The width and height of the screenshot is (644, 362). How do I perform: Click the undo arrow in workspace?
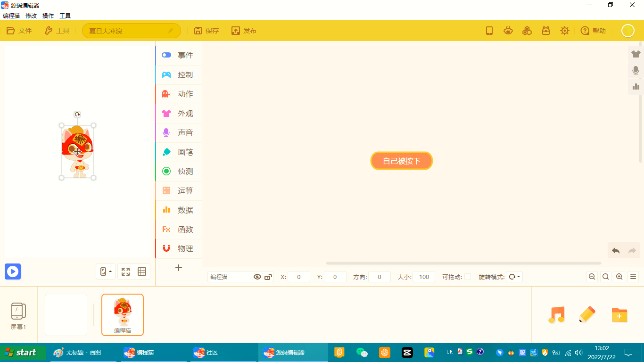coord(616,251)
